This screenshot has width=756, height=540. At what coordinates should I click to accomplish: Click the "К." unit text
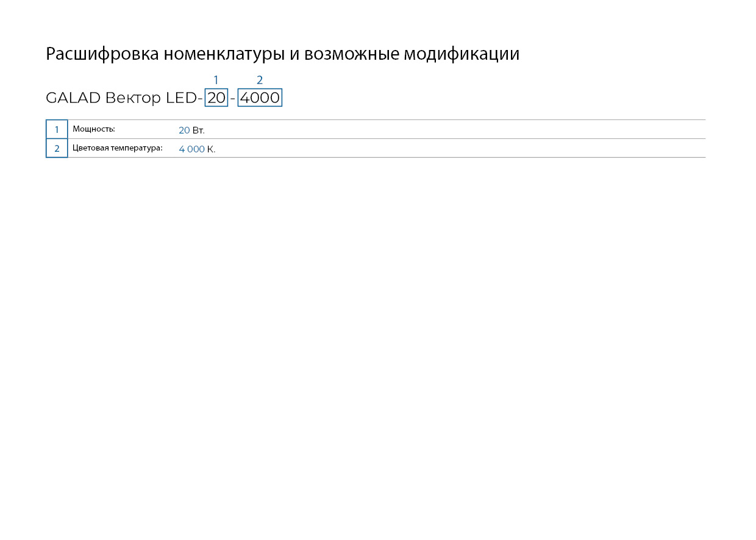[x=211, y=149]
